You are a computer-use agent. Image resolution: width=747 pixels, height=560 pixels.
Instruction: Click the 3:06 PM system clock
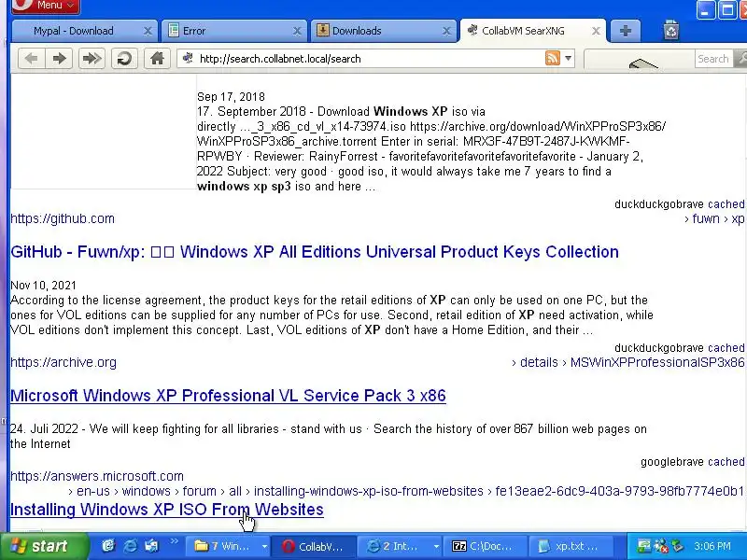coord(712,546)
